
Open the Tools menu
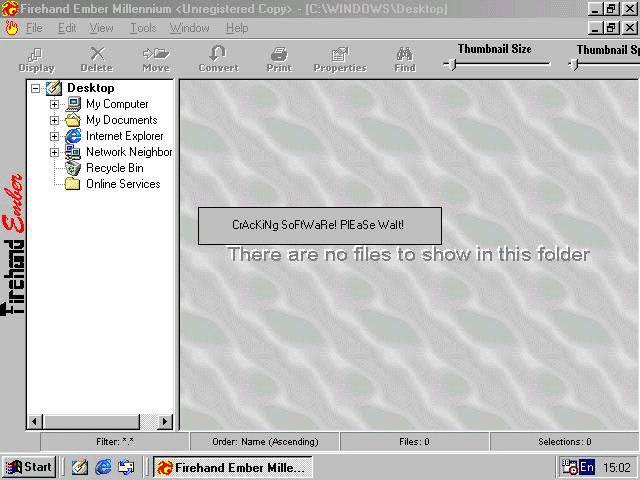click(143, 28)
